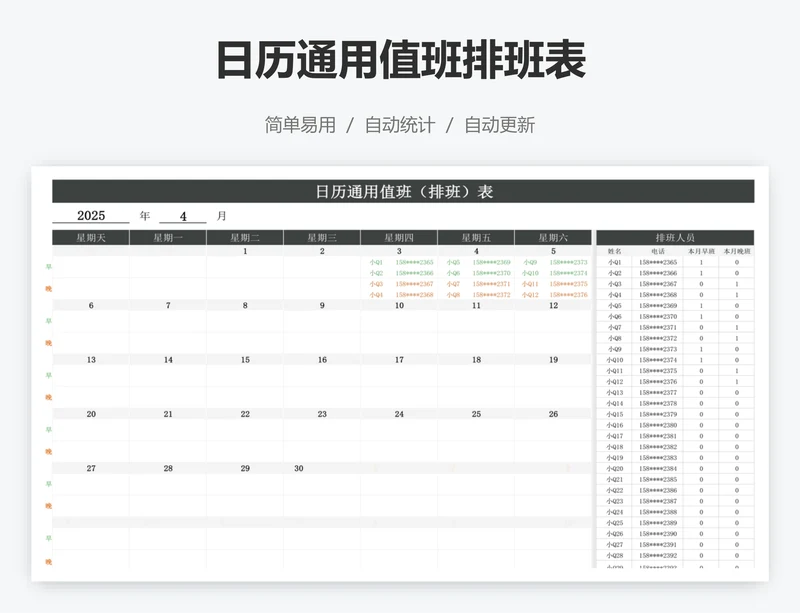Screen dimensions: 800x613
Task: Click 158****2372 in the day 4 schedule
Action: [x=491, y=295]
